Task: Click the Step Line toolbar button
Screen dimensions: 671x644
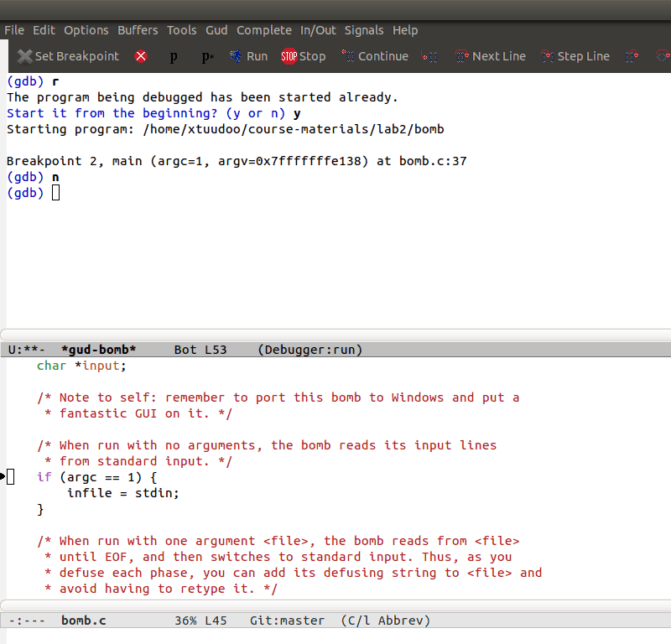Action: [x=575, y=56]
